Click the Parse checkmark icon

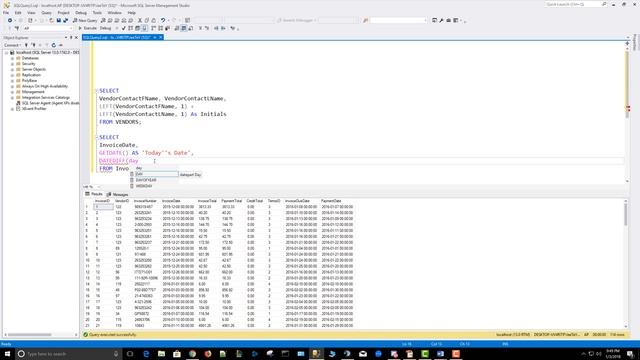(x=124, y=28)
